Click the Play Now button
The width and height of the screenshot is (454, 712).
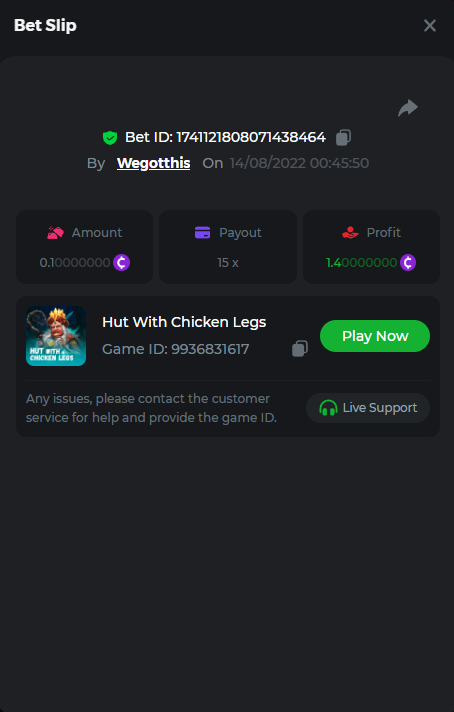point(375,336)
